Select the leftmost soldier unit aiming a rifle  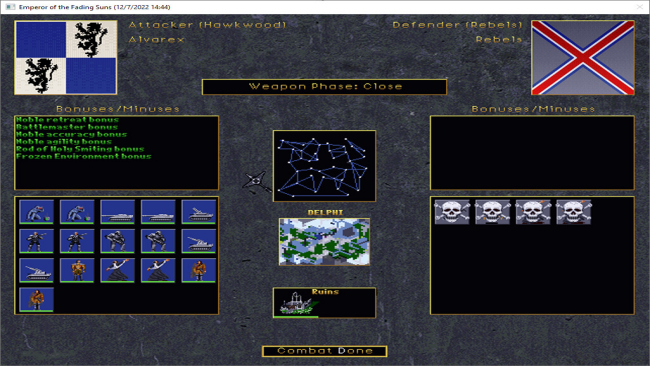(x=36, y=241)
